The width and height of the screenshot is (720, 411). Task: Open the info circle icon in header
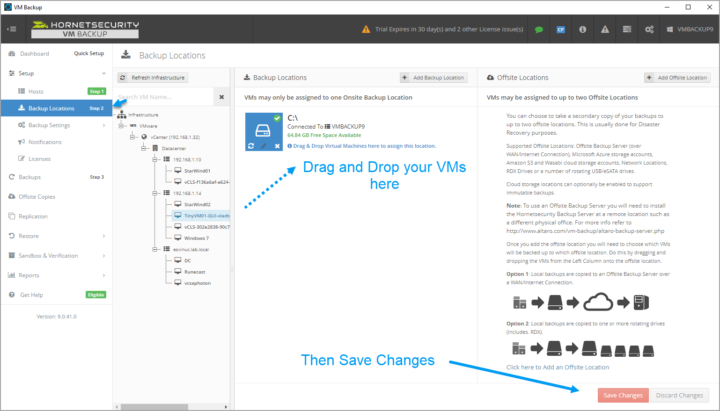(583, 29)
